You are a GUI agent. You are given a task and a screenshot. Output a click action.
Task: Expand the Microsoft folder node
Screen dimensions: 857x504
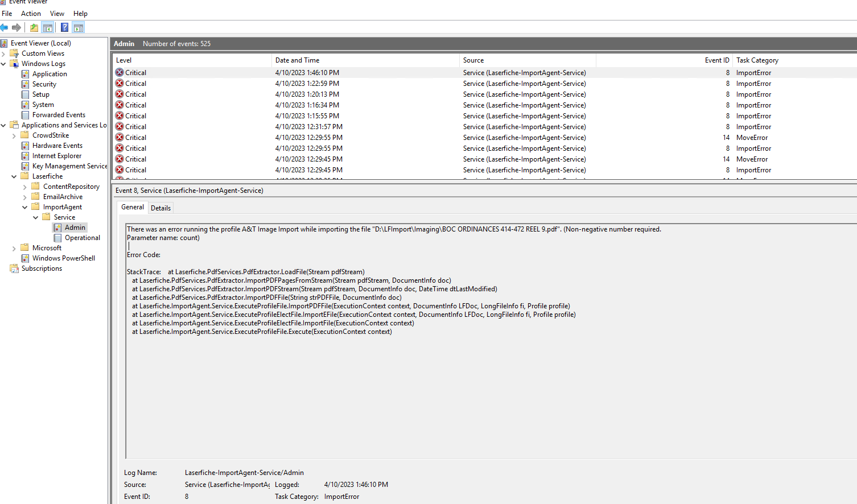click(x=14, y=248)
